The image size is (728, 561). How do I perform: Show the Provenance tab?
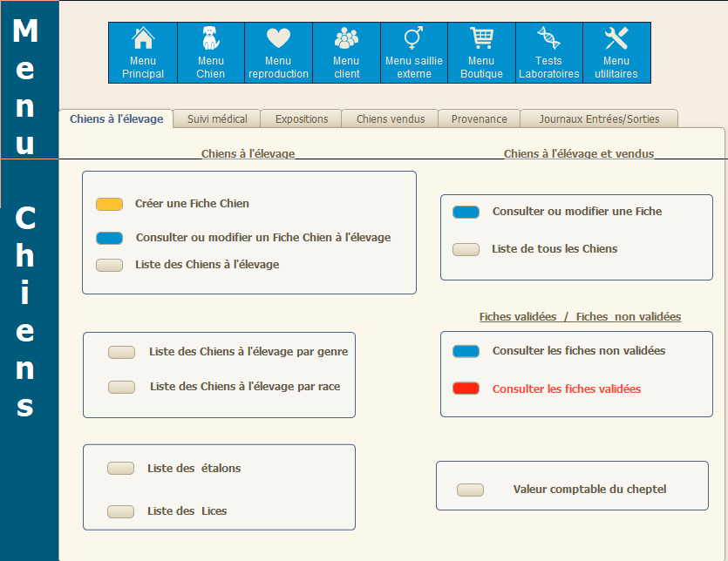pos(479,119)
